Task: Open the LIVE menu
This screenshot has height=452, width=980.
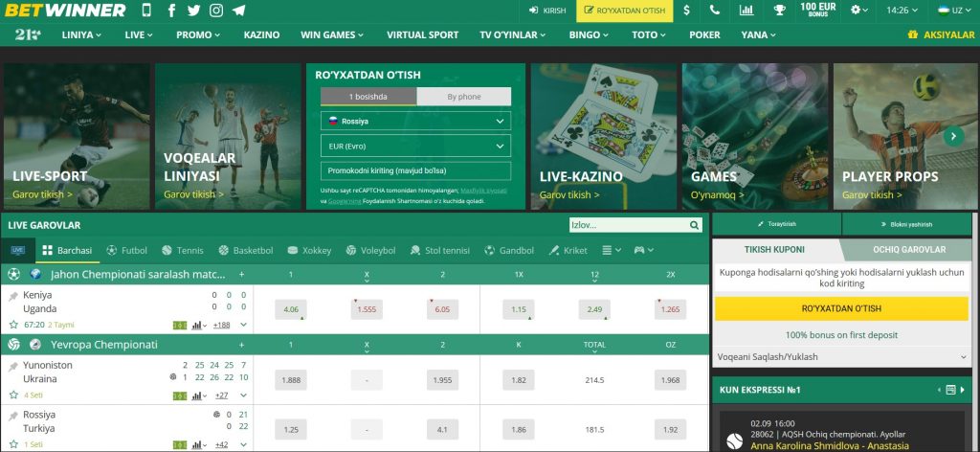Action: click(138, 35)
